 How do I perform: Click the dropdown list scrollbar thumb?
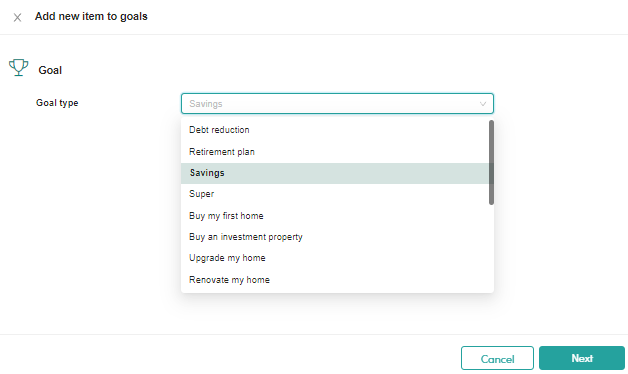click(x=491, y=162)
